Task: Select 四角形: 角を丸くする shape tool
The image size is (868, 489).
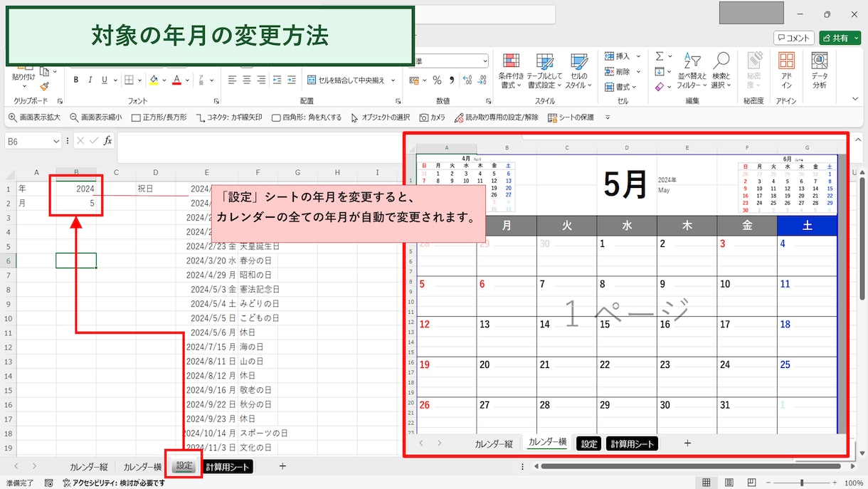Action: click(x=306, y=117)
